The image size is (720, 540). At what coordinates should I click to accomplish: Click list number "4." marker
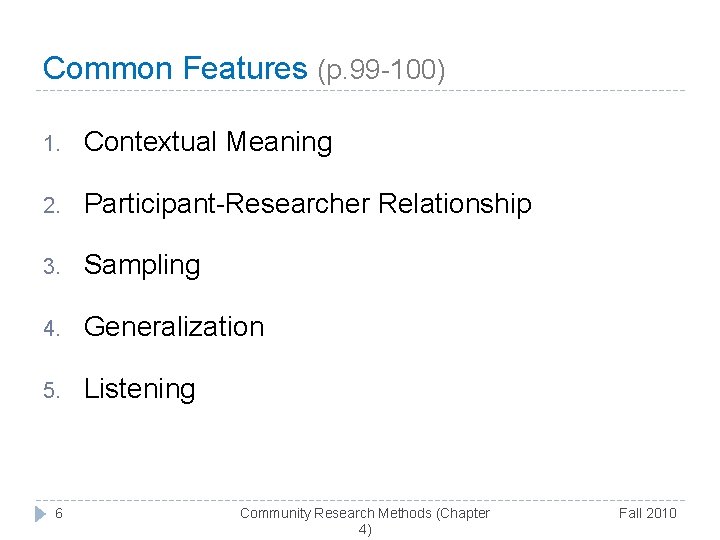click(x=52, y=328)
